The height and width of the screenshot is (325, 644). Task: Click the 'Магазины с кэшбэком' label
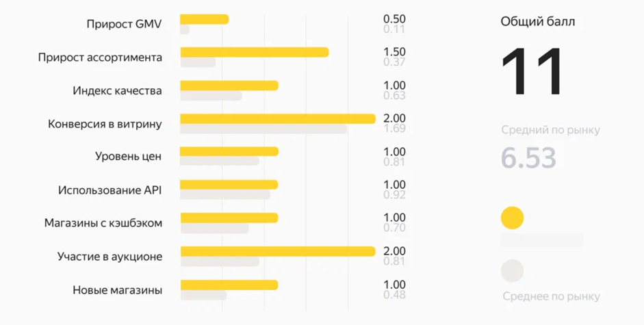[103, 223]
